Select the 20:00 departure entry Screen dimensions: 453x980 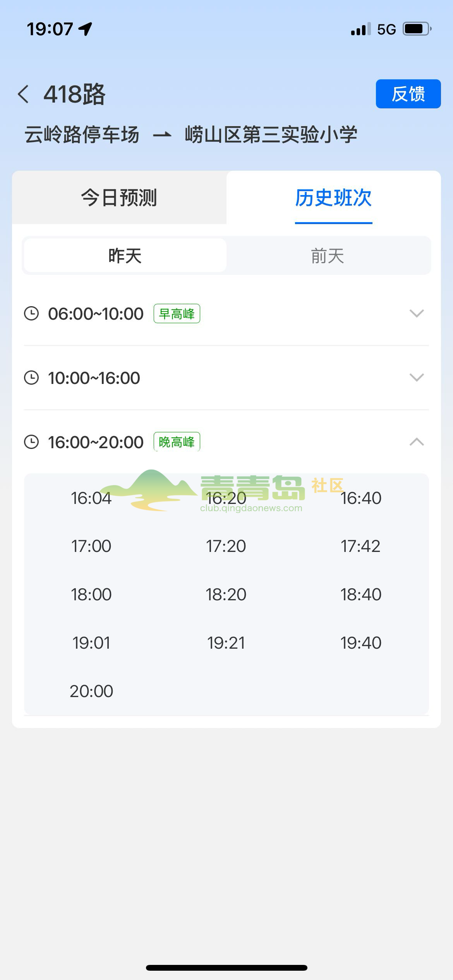(91, 691)
